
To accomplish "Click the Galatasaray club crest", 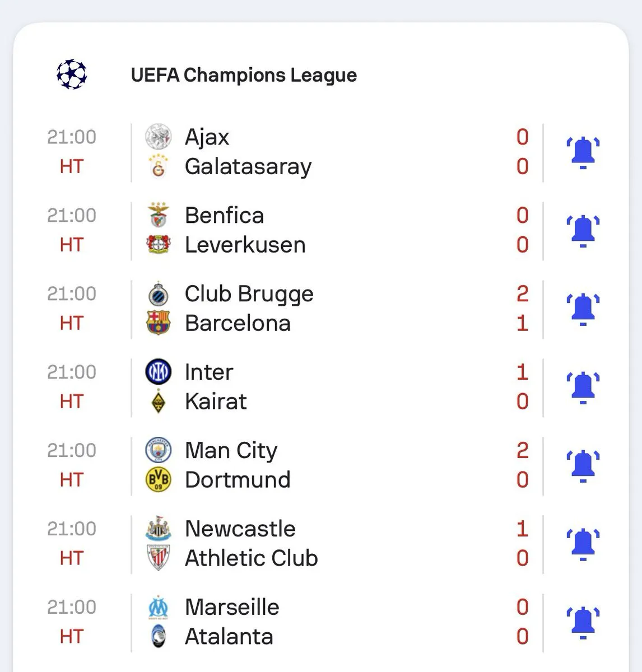I will point(158,166).
